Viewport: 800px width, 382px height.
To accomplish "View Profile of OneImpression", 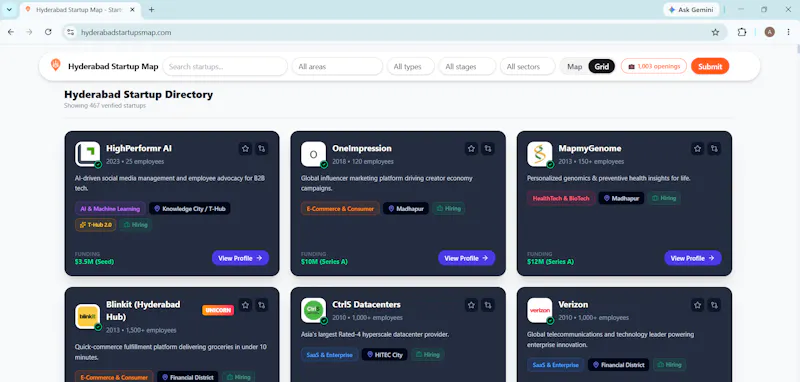I will (466, 258).
